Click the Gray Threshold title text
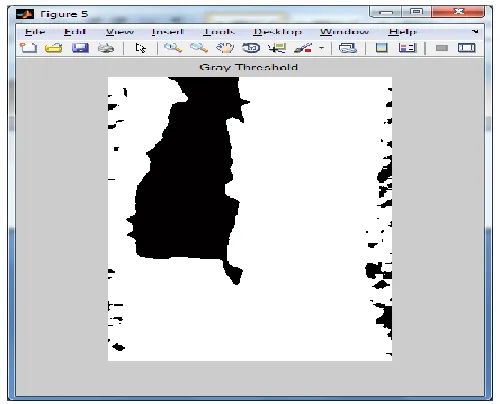This screenshot has width=500, height=404. point(248,67)
